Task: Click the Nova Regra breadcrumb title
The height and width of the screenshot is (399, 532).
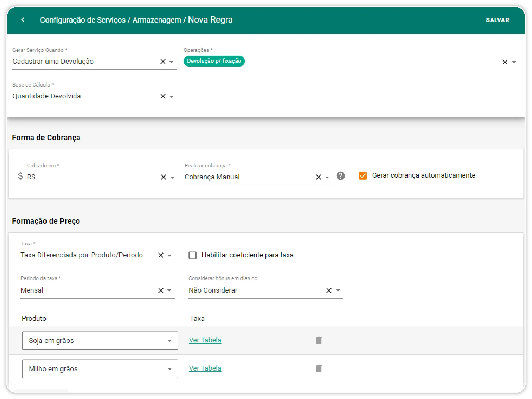Action: point(210,20)
